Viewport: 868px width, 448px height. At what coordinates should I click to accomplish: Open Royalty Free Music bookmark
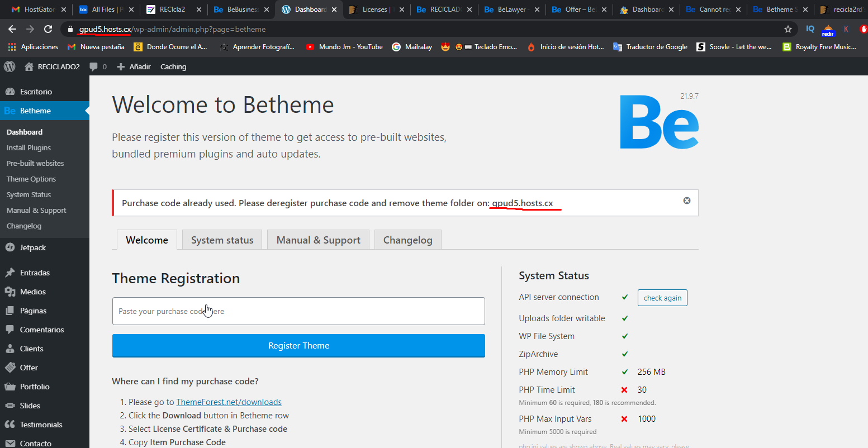pos(819,47)
